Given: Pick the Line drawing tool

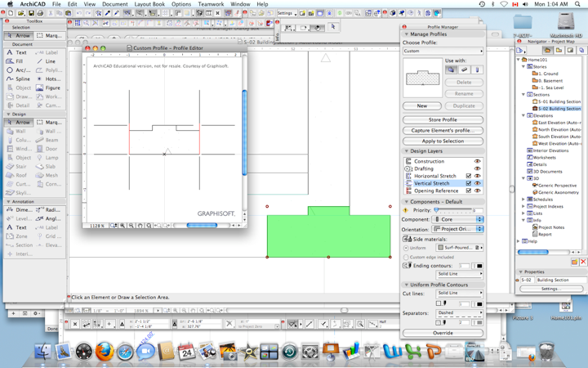Looking at the screenshot, I should pyautogui.click(x=47, y=61).
